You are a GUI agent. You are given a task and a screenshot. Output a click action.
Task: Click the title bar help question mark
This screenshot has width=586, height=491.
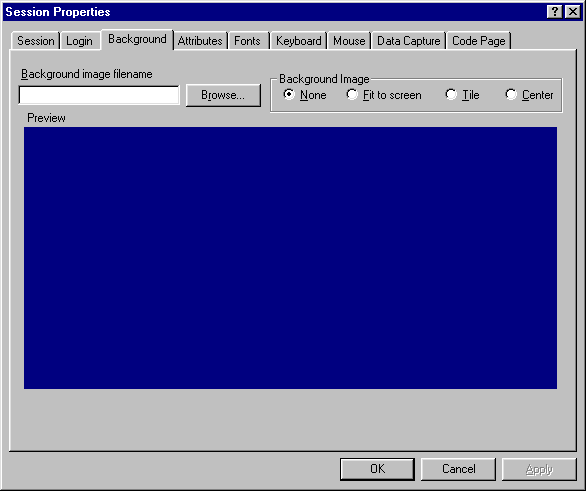point(555,12)
